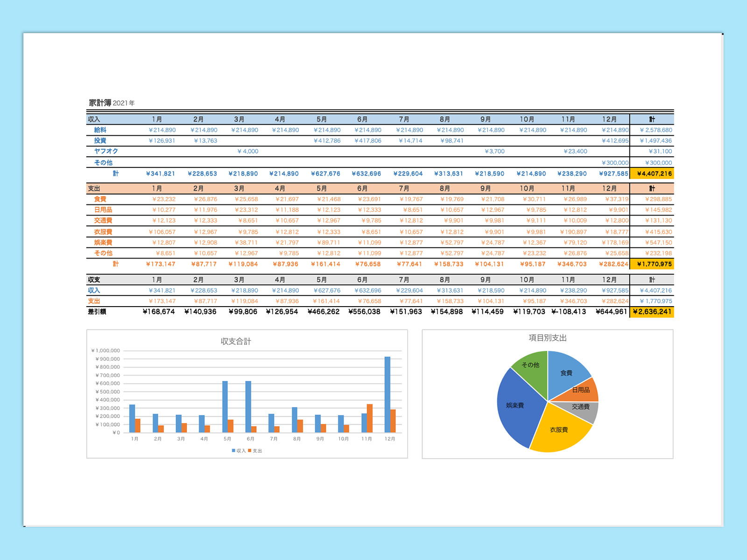Click the 家計簿 2021年 title text

point(112,103)
